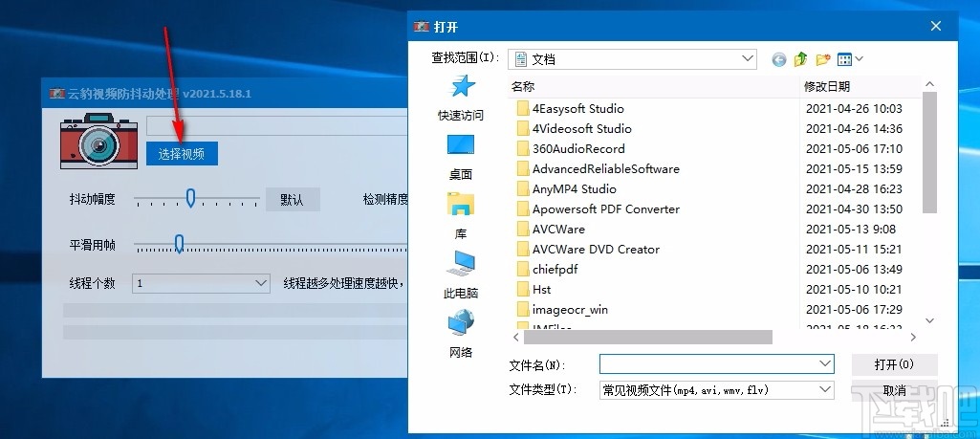Image resolution: width=980 pixels, height=439 pixels.
Task: Click the 取消 button
Action: coord(894,390)
